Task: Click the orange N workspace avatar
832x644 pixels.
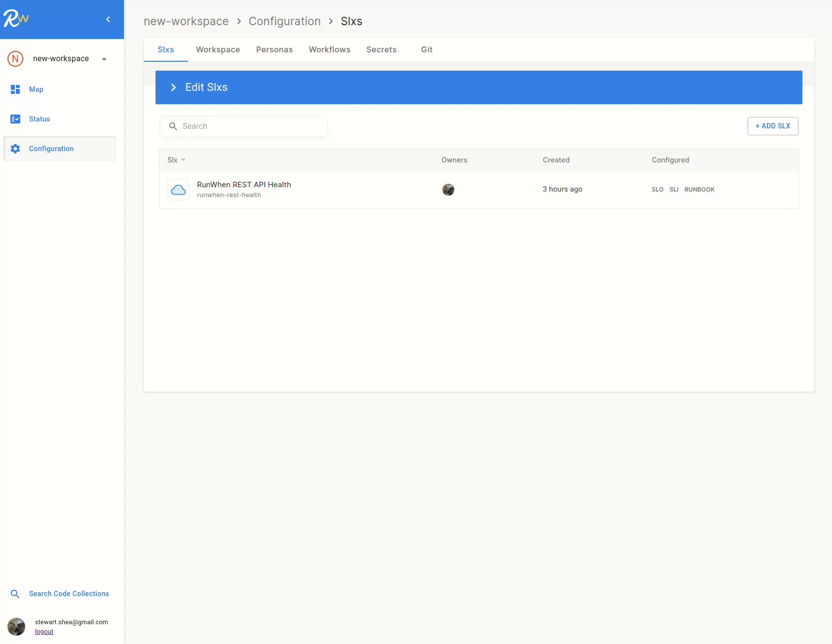Action: (x=15, y=59)
